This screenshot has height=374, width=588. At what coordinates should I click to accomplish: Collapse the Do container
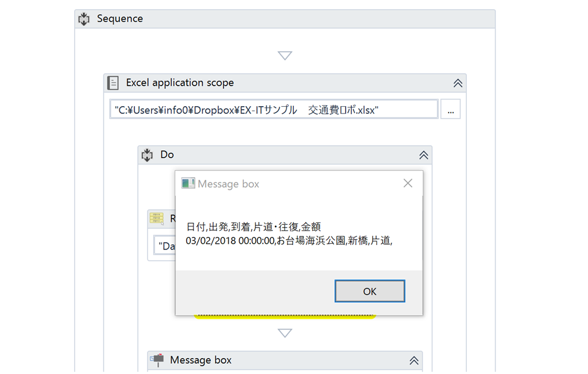tap(423, 155)
